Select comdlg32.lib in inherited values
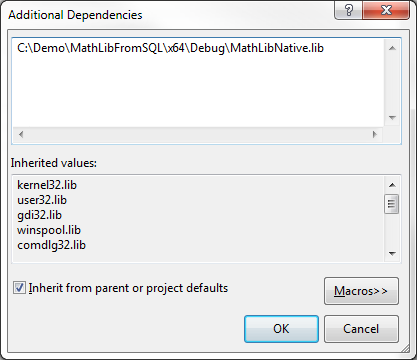The image size is (417, 360). pyautogui.click(x=51, y=245)
